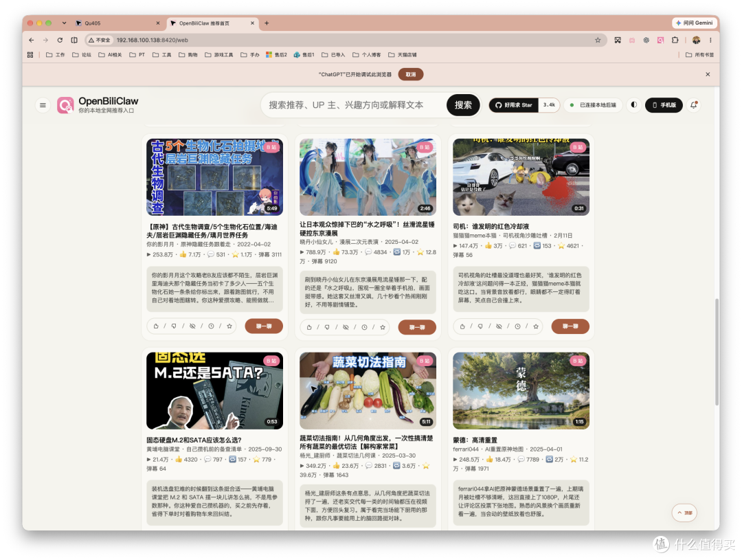Open the 个人博客 bookmark folder
This screenshot has height=560, width=742.
coord(367,55)
